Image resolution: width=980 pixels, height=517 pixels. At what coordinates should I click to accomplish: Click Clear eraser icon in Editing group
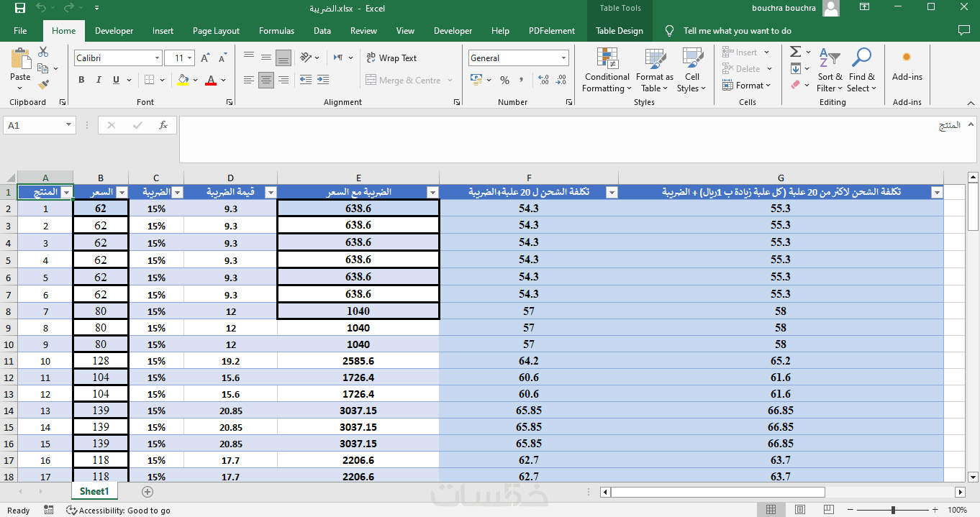click(795, 85)
